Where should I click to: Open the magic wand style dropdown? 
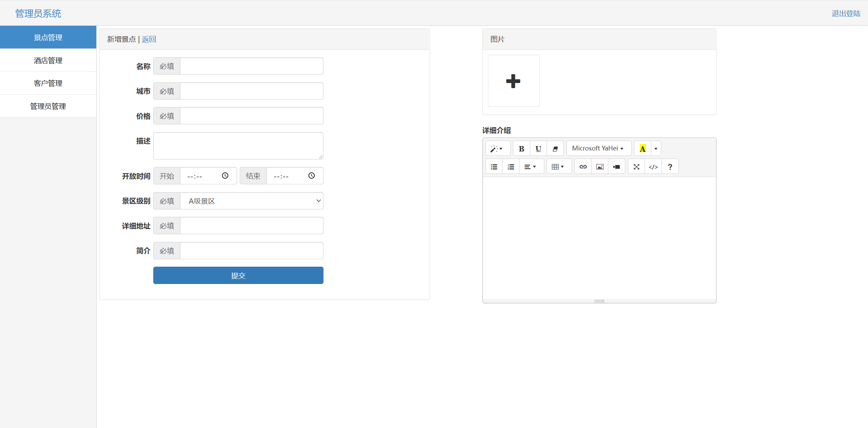coord(497,148)
